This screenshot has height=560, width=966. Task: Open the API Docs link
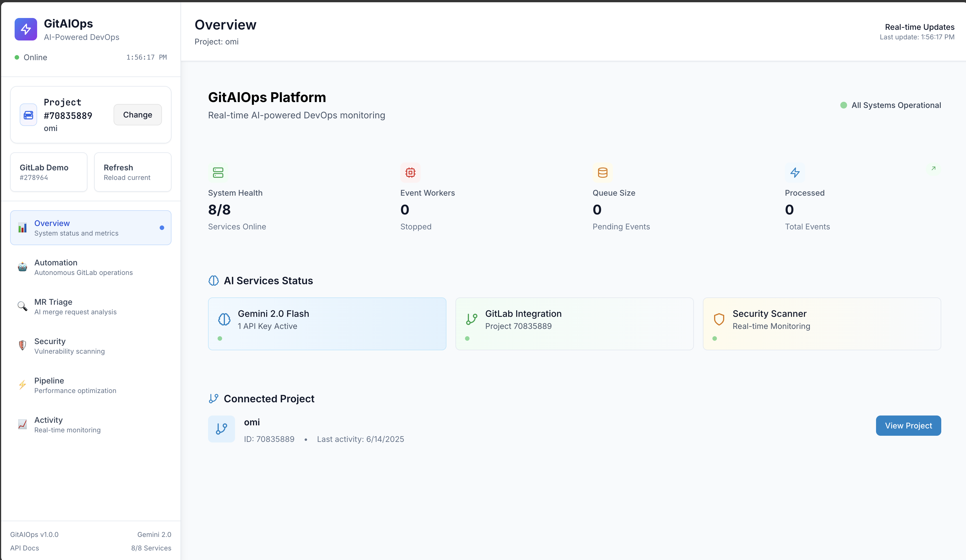[x=24, y=548]
